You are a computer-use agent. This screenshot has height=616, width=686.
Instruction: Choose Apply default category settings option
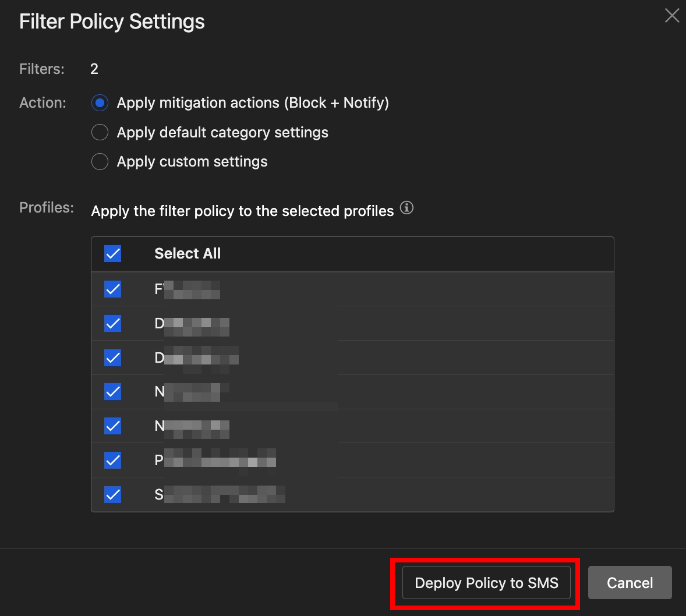pyautogui.click(x=100, y=132)
